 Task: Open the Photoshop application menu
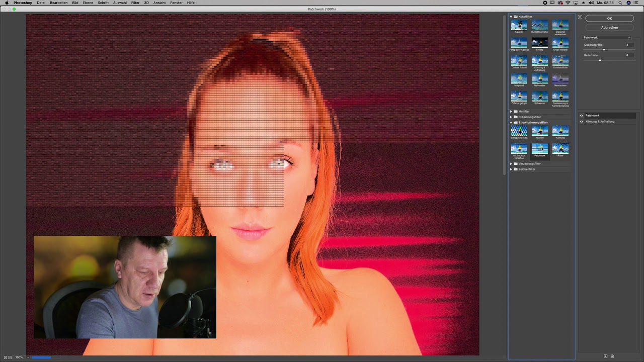tap(23, 3)
